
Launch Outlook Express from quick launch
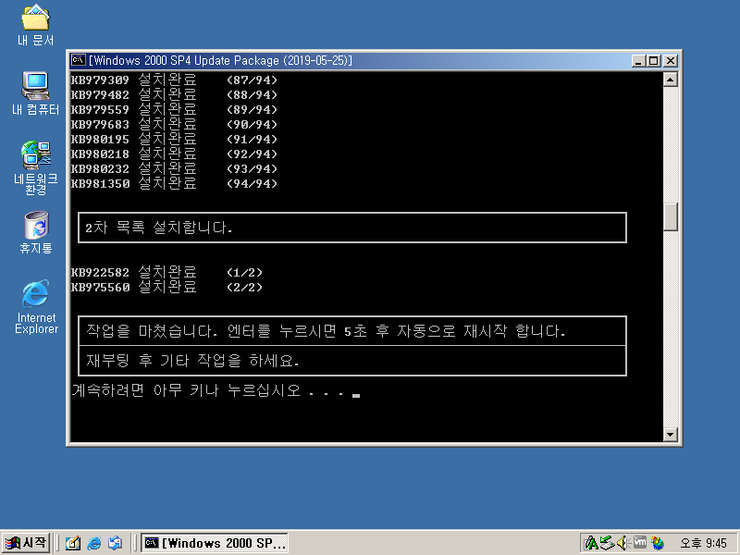click(x=115, y=543)
